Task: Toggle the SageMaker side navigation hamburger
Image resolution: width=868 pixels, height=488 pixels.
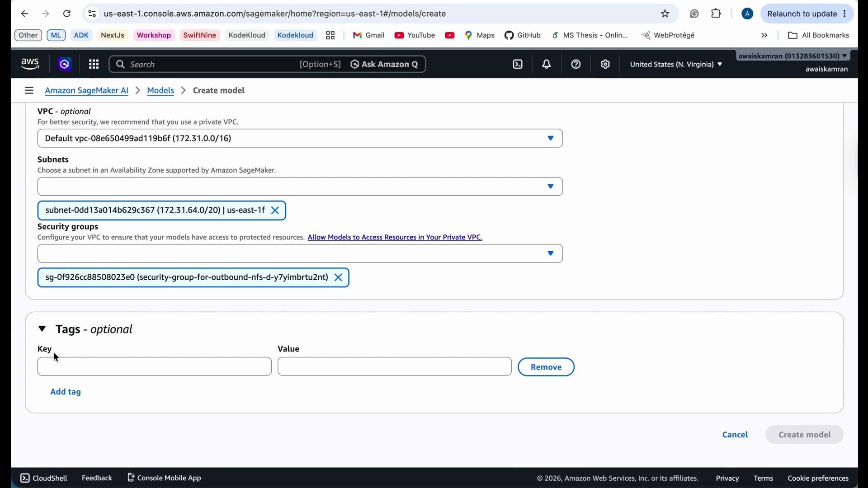Action: pos(29,91)
